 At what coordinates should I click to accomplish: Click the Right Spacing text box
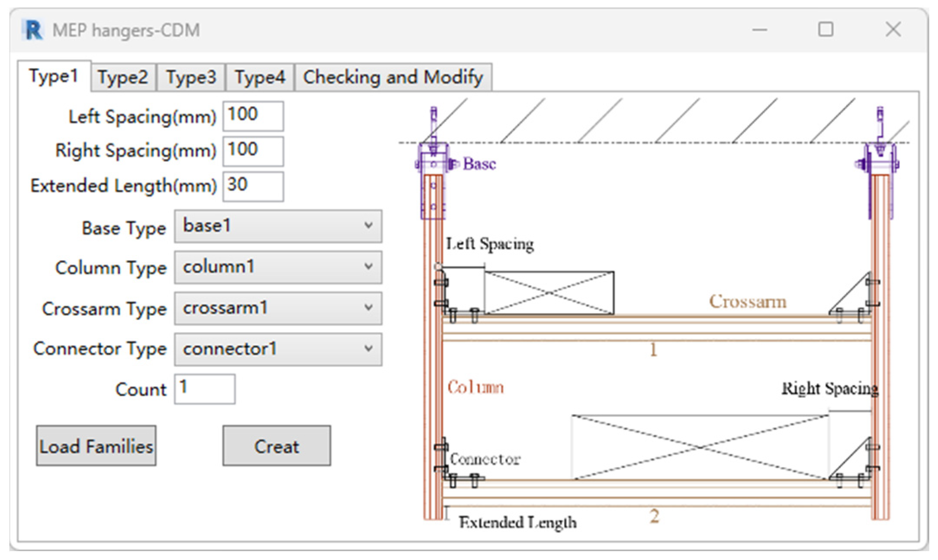[253, 151]
